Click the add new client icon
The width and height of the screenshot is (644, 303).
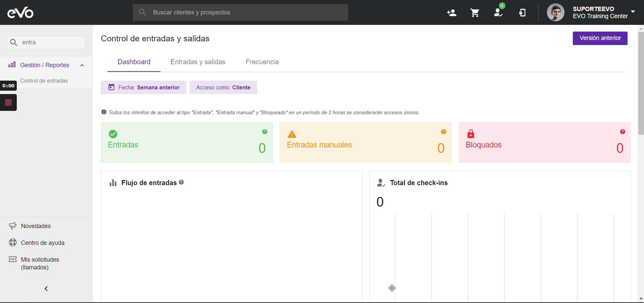pos(451,13)
